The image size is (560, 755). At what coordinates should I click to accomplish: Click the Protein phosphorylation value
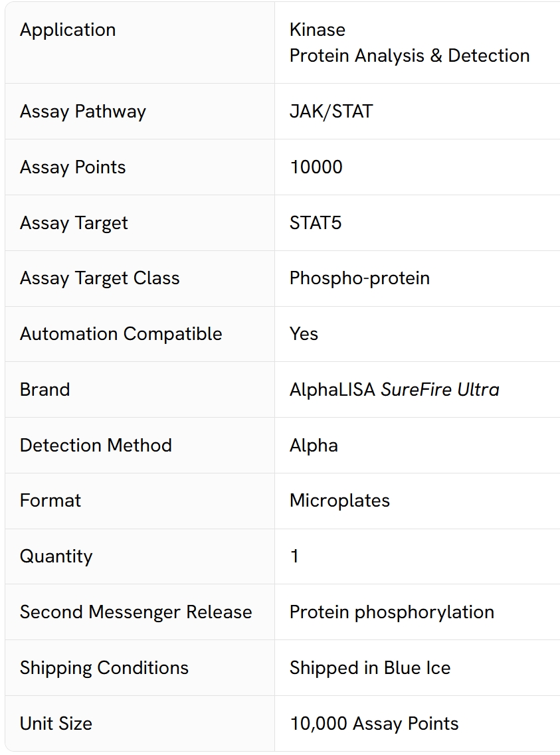[392, 612]
